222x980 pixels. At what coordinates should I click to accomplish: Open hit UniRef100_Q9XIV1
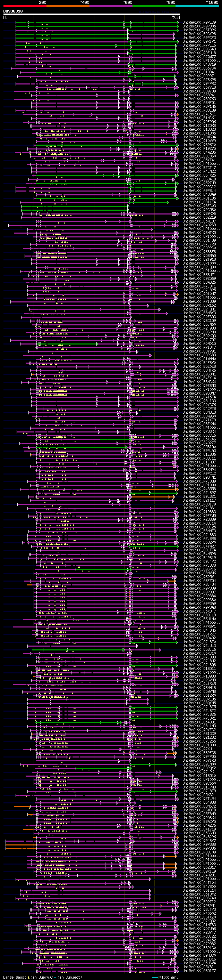tap(199, 41)
